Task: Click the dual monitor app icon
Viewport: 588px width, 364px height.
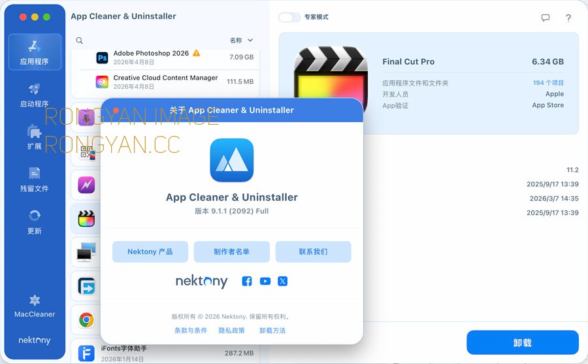Action: [x=86, y=252]
